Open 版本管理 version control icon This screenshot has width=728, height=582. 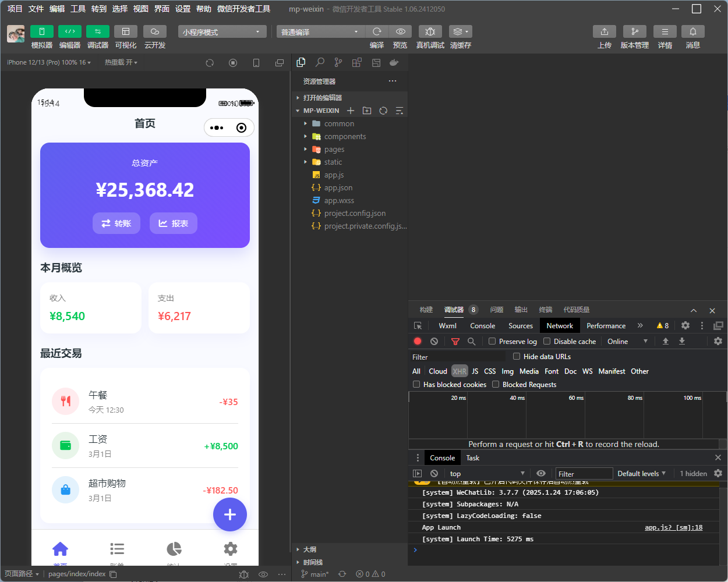pyautogui.click(x=634, y=31)
